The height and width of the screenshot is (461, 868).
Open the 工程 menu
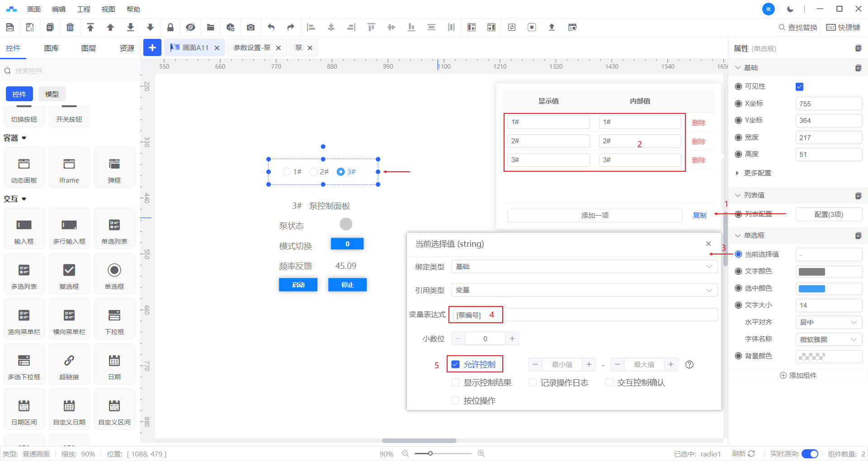pyautogui.click(x=84, y=9)
